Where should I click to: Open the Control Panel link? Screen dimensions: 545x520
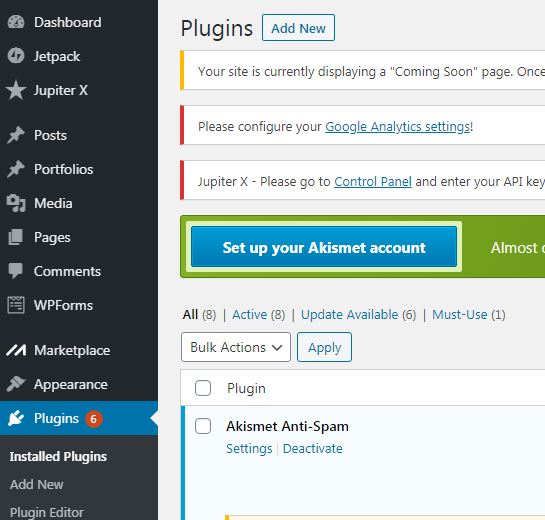(373, 181)
